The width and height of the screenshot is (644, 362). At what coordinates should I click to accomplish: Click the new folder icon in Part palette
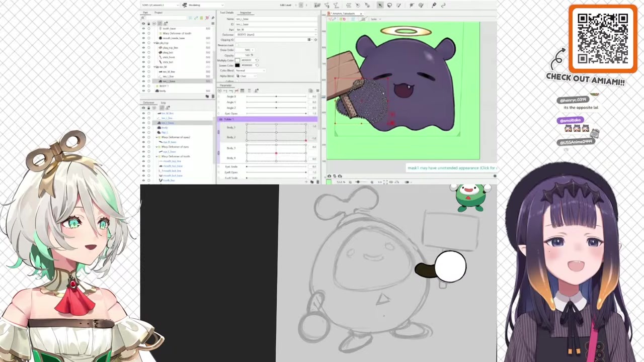pyautogui.click(x=207, y=96)
